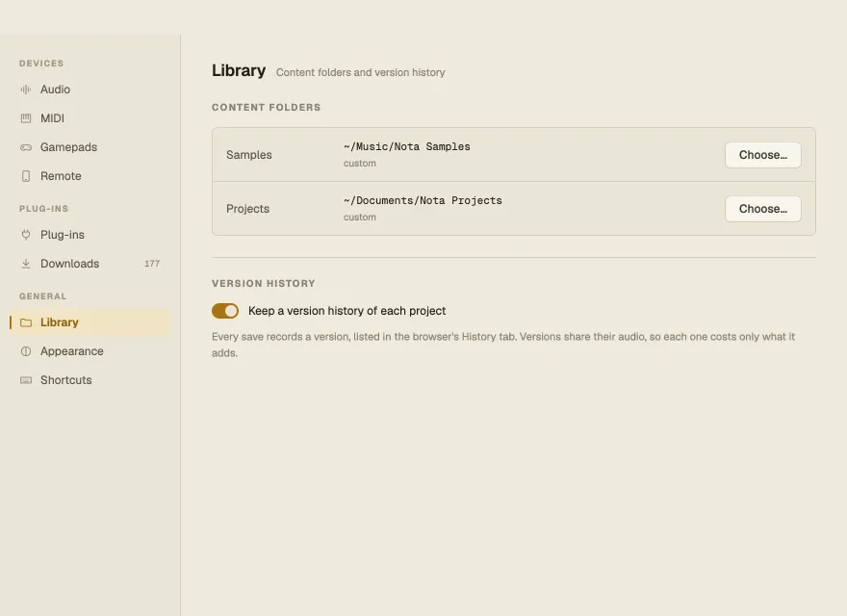Click the 177 downloads count badge

[x=152, y=264]
